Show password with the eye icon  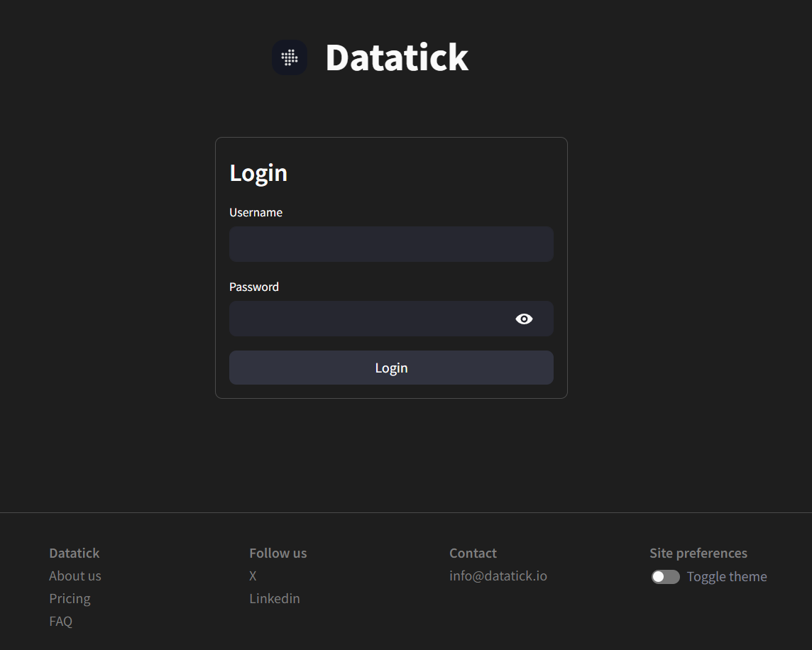pyautogui.click(x=524, y=319)
